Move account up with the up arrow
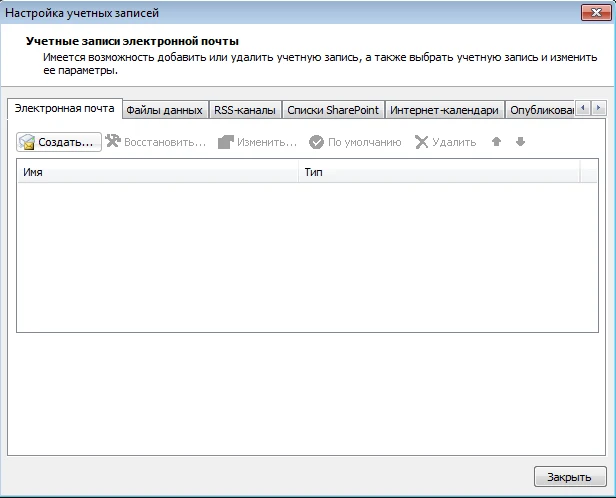The image size is (616, 498). coord(496,142)
